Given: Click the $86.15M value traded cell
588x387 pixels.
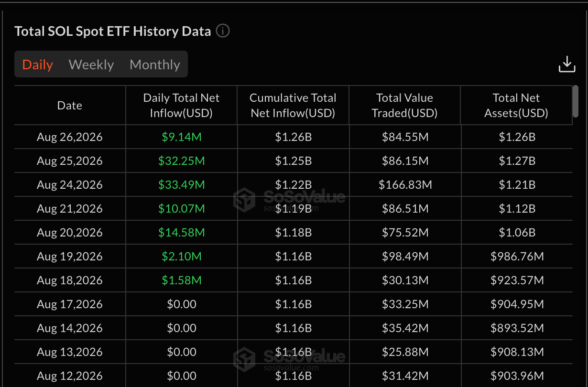Looking at the screenshot, I should pyautogui.click(x=405, y=161).
